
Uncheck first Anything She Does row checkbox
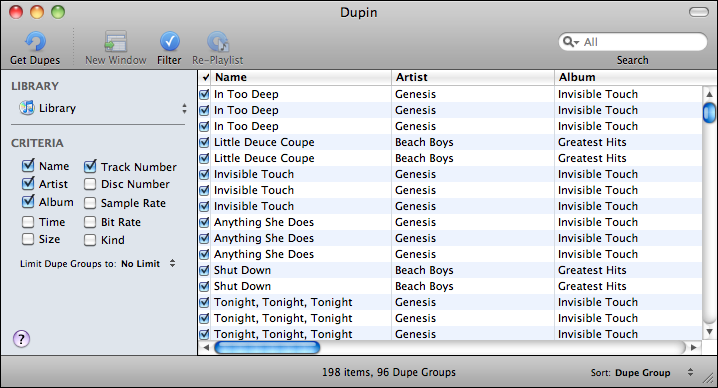pyautogui.click(x=204, y=222)
